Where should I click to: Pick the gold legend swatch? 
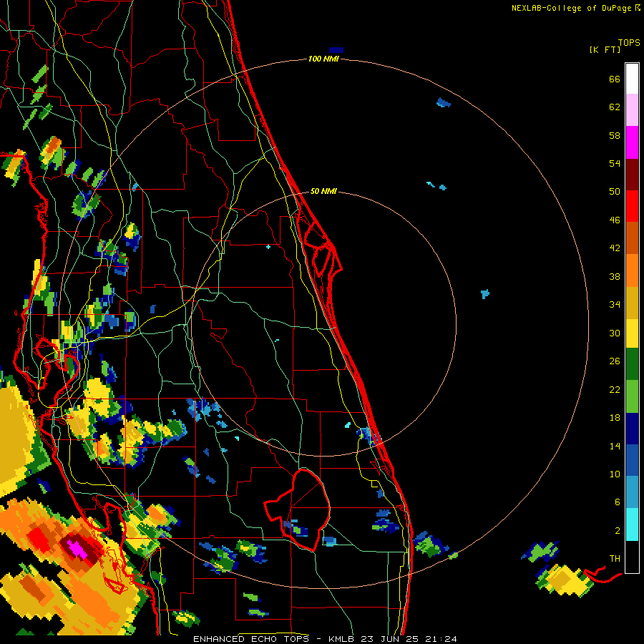coord(632,303)
